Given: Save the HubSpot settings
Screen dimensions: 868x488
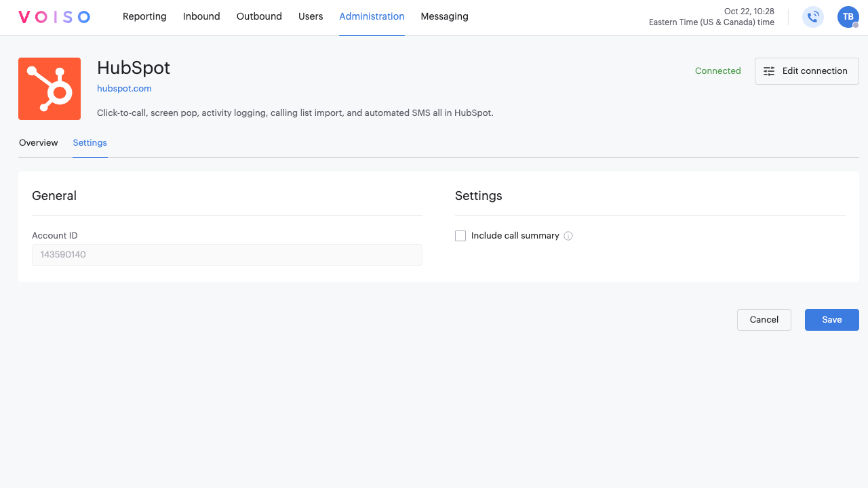Looking at the screenshot, I should click(x=832, y=320).
